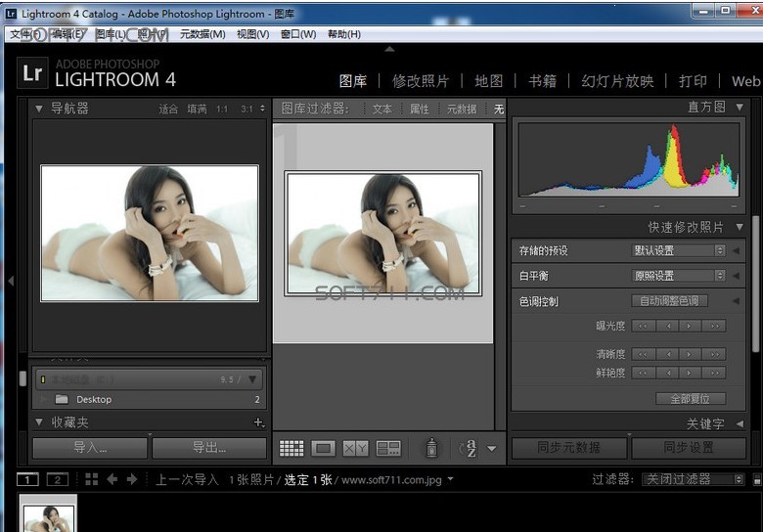Open Survey view in toolbar
Screen dimensions: 763x532
click(388, 448)
